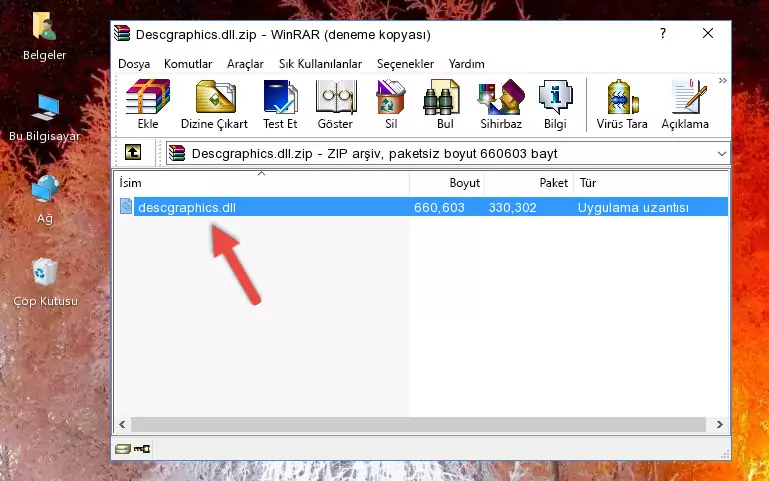The height and width of the screenshot is (481, 769).
Task: Select the Belgeler desktop icon
Action: (x=45, y=36)
